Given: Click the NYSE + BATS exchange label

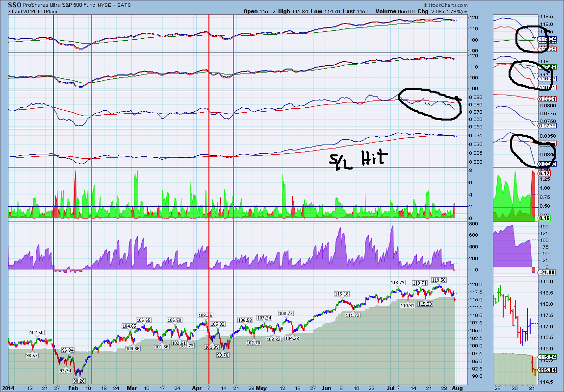Looking at the screenshot, I should tap(114, 5).
